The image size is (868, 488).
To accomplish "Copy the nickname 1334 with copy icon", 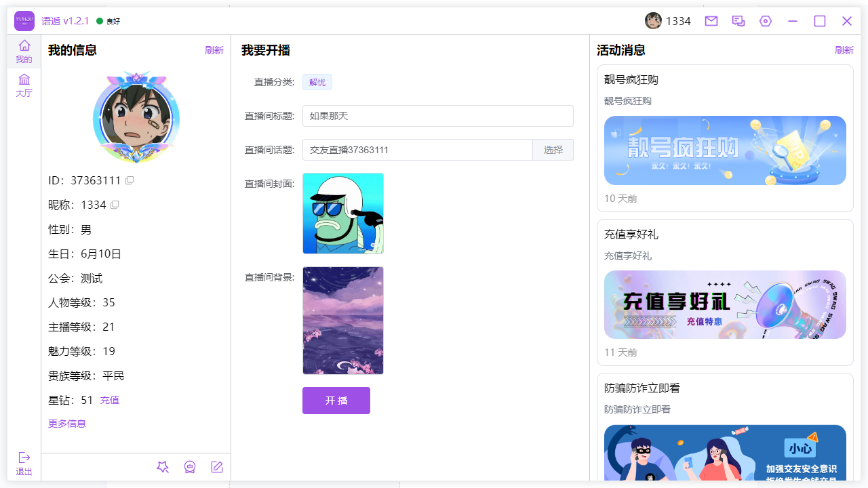I will tap(114, 205).
